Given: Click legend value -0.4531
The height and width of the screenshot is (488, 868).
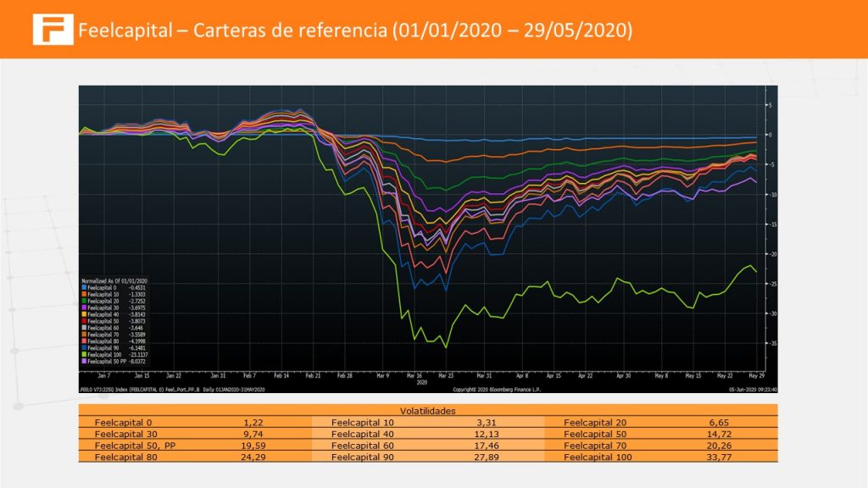Looking at the screenshot, I should tap(137, 288).
